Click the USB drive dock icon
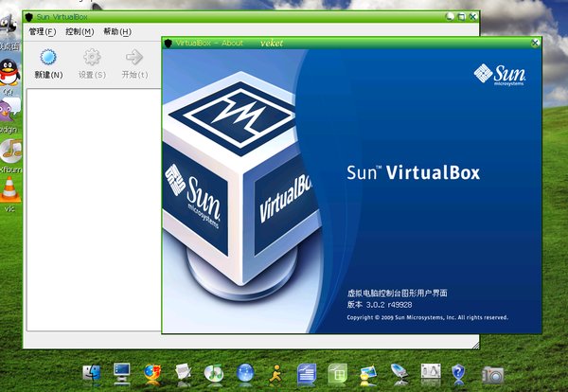 (399, 373)
